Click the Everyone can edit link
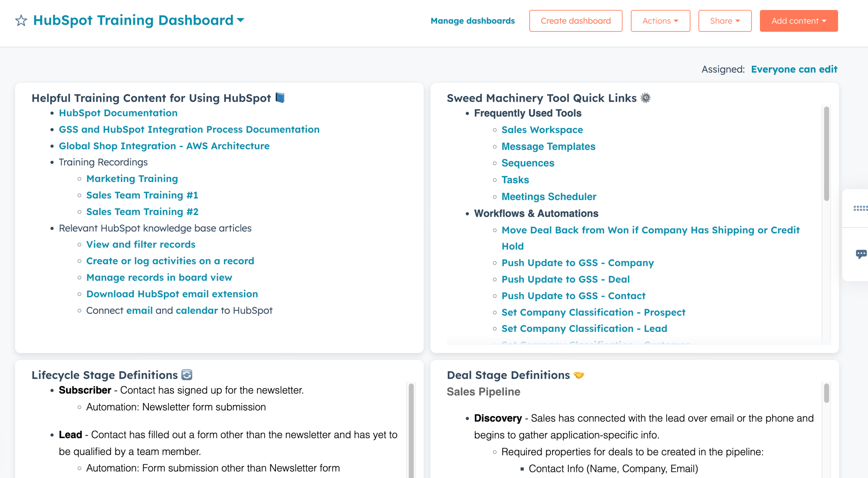The height and width of the screenshot is (478, 868). 794,69
